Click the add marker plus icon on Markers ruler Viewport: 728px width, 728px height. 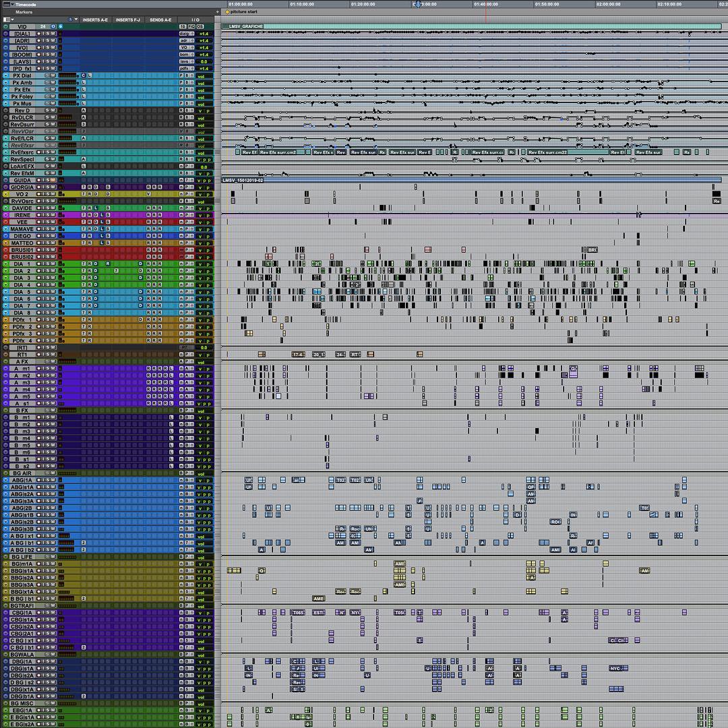point(218,11)
